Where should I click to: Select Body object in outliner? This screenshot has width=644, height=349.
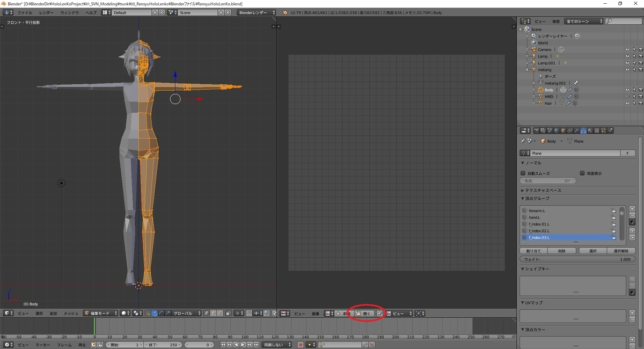[548, 90]
